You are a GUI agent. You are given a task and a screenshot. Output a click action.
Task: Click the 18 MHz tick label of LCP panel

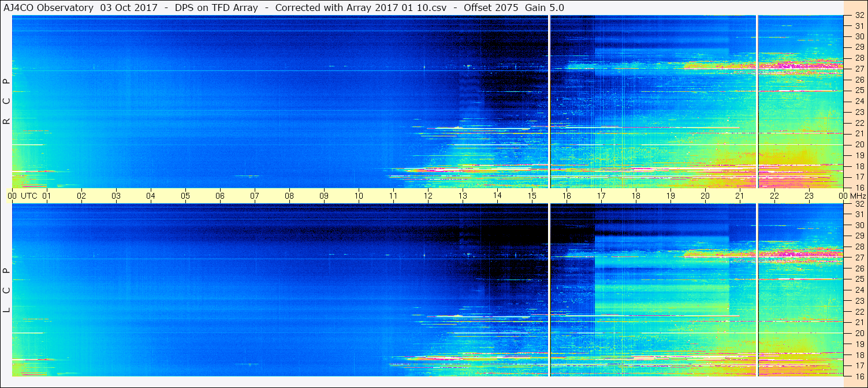[859, 355]
